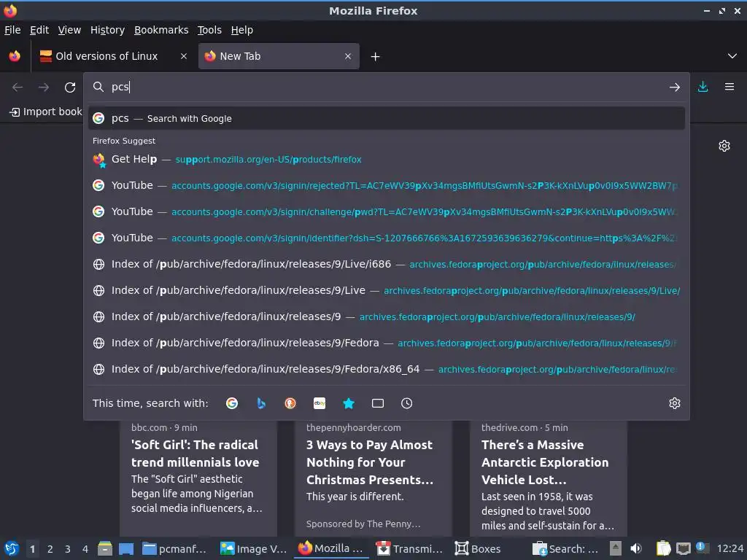This screenshot has height=560, width=747.
Task: Open the Tools menu
Action: pyautogui.click(x=209, y=30)
